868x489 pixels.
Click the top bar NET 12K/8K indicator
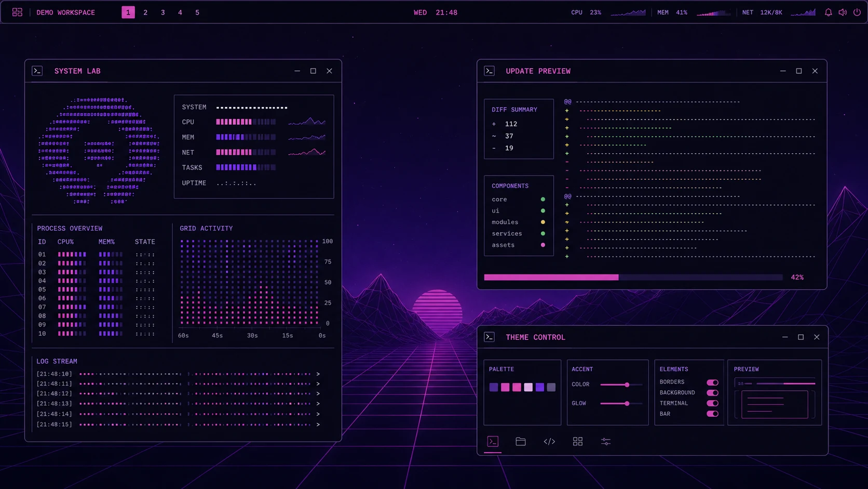coord(779,12)
